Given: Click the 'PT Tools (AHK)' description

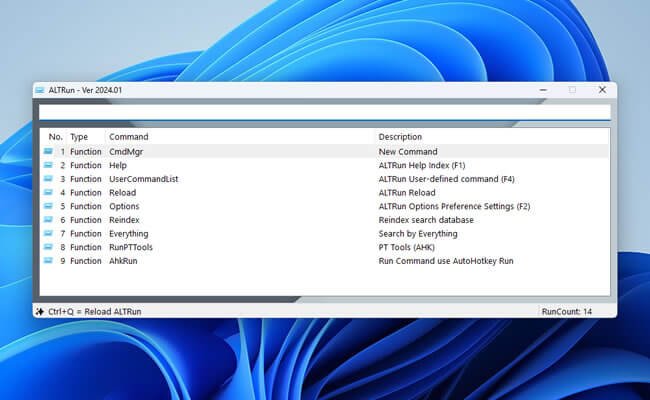Looking at the screenshot, I should [406, 247].
